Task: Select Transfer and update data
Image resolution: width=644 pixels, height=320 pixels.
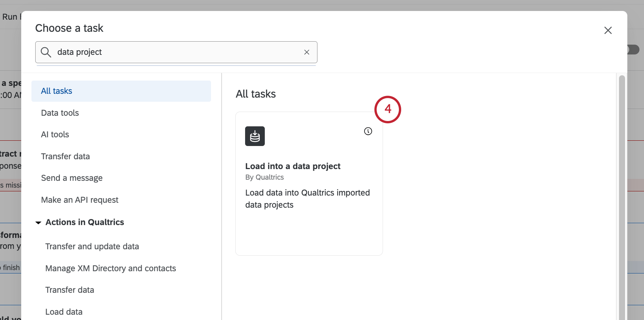Action: (92, 247)
